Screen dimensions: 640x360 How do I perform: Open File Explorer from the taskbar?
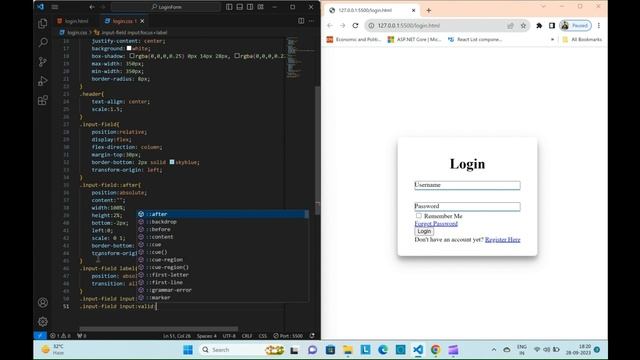(x=348, y=350)
